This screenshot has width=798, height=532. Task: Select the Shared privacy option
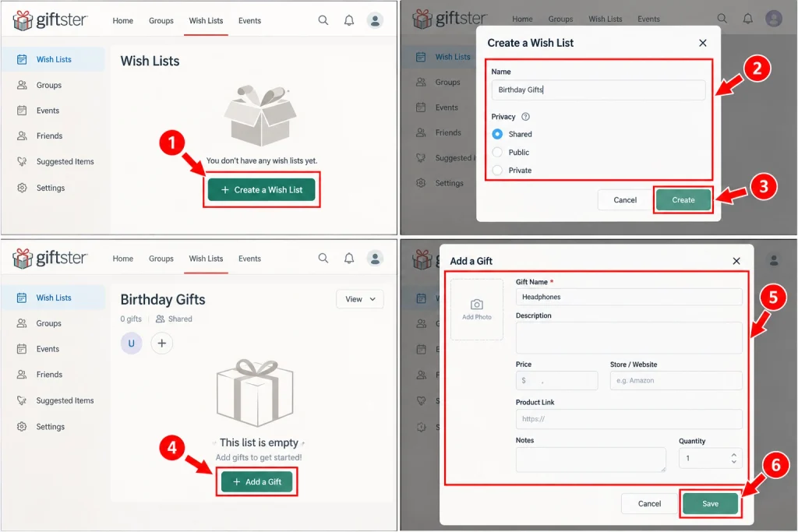[x=497, y=134]
